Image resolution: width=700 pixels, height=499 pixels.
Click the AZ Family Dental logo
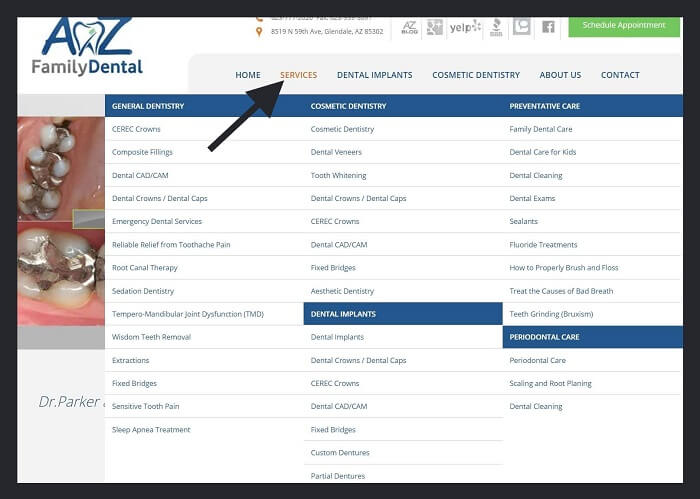click(88, 46)
